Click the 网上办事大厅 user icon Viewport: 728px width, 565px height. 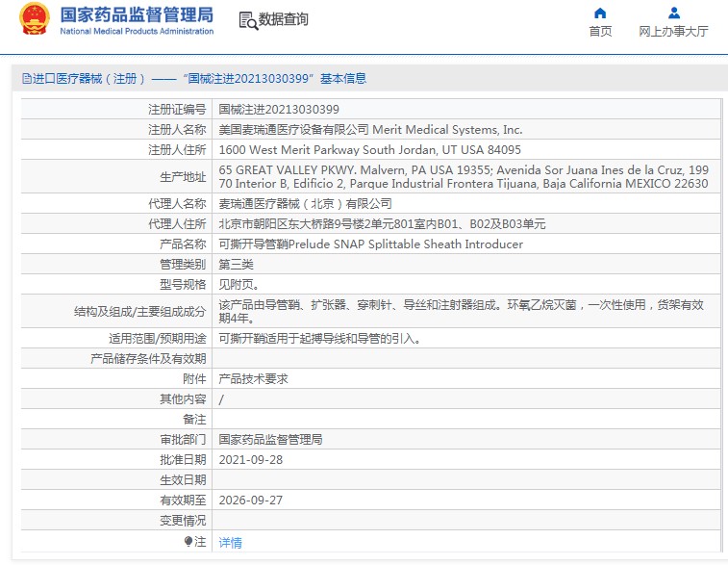click(x=674, y=13)
